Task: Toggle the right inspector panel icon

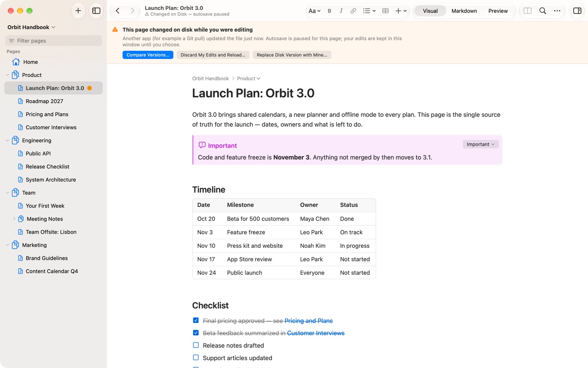Action: pyautogui.click(x=577, y=11)
